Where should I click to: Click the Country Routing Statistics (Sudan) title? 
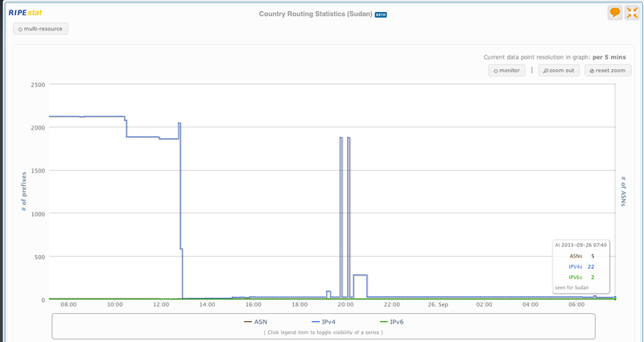tap(316, 14)
